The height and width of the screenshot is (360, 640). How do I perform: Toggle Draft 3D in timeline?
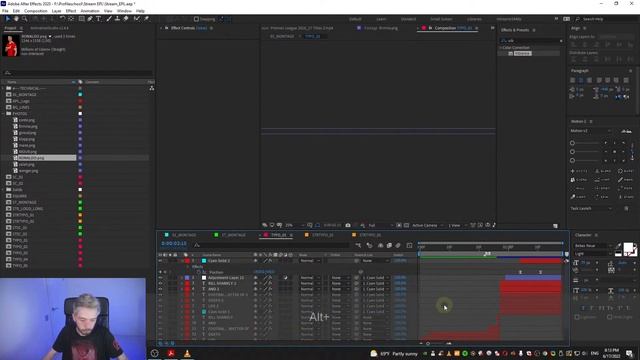click(x=369, y=245)
